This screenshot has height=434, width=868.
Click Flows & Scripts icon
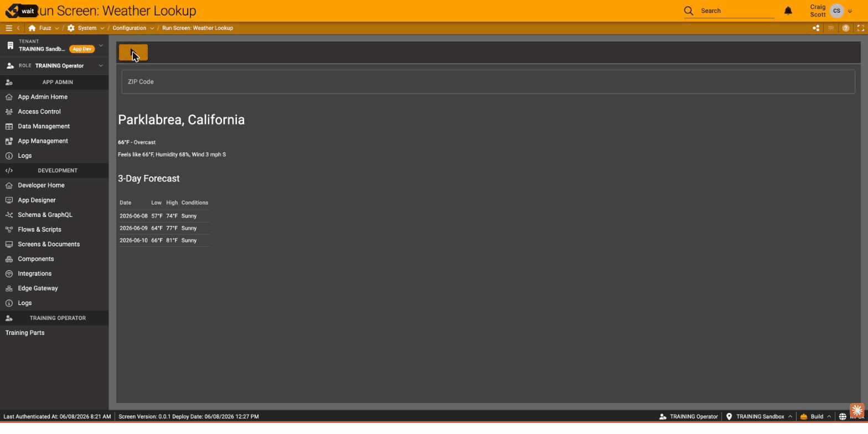point(9,230)
